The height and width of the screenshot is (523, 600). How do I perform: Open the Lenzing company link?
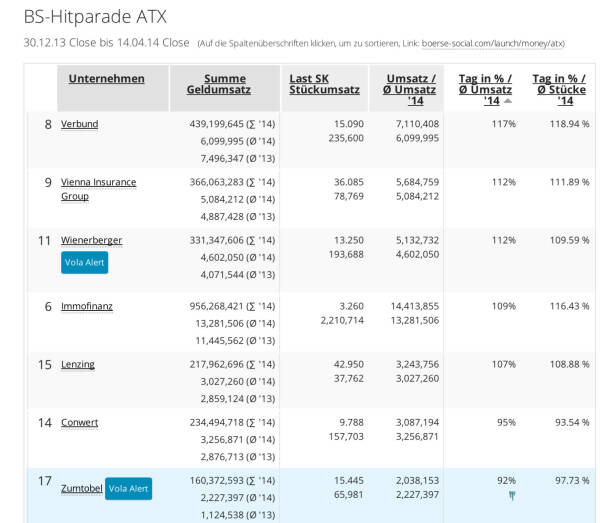(78, 364)
